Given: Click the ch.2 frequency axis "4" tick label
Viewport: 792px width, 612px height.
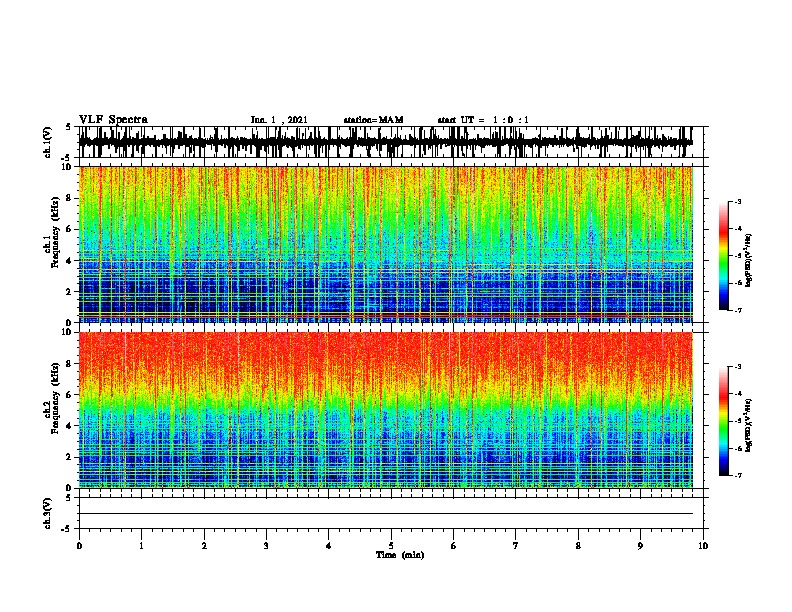Looking at the screenshot, I should (70, 426).
